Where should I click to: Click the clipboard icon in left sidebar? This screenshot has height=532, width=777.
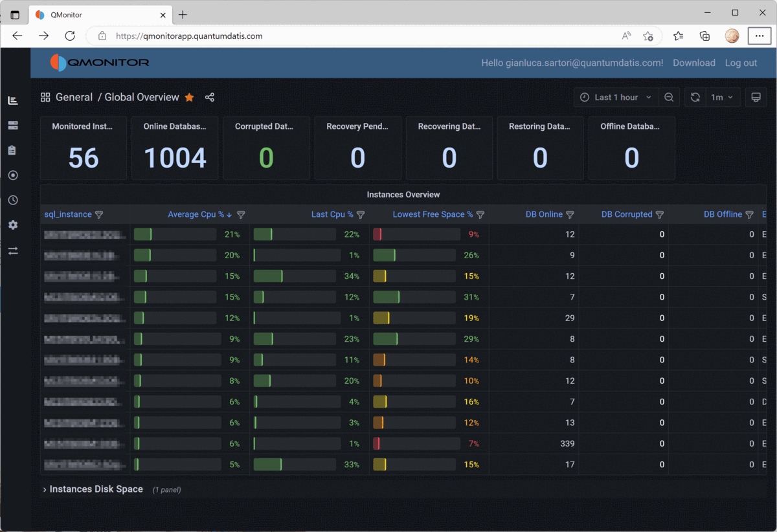point(13,150)
